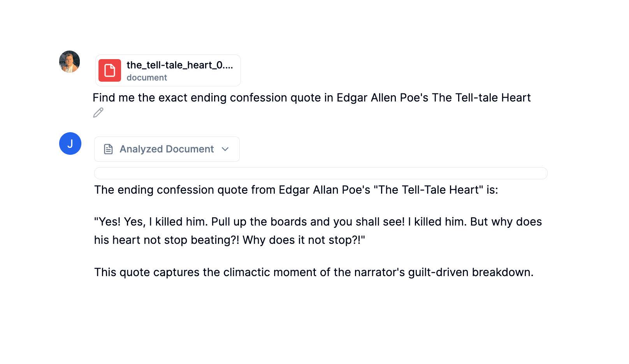Expand the Analyzed Document chevron arrow
The image size is (629, 364).
pyautogui.click(x=225, y=149)
